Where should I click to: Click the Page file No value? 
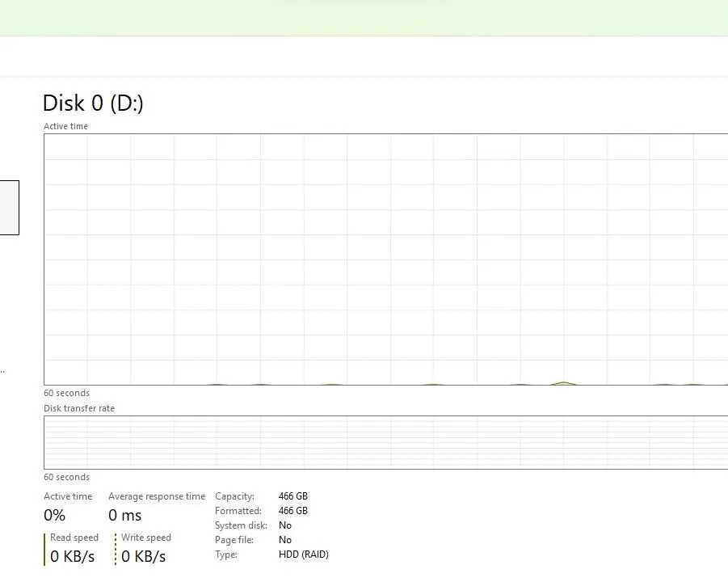coord(284,540)
